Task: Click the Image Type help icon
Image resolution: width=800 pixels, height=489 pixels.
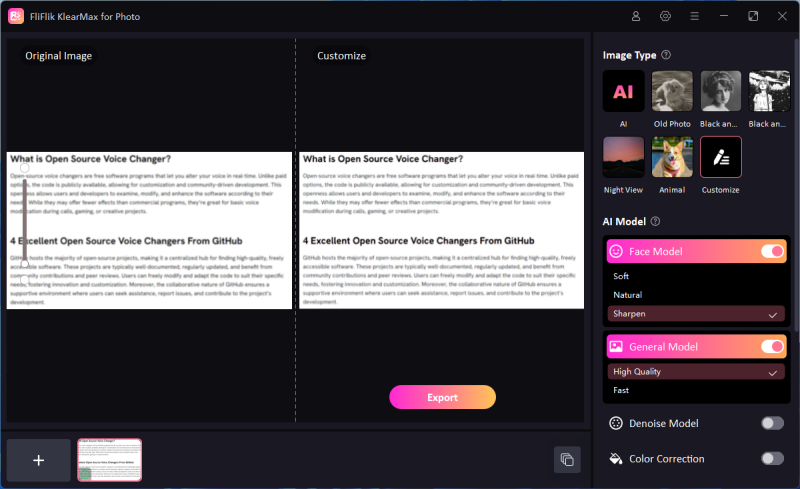Action: click(666, 55)
